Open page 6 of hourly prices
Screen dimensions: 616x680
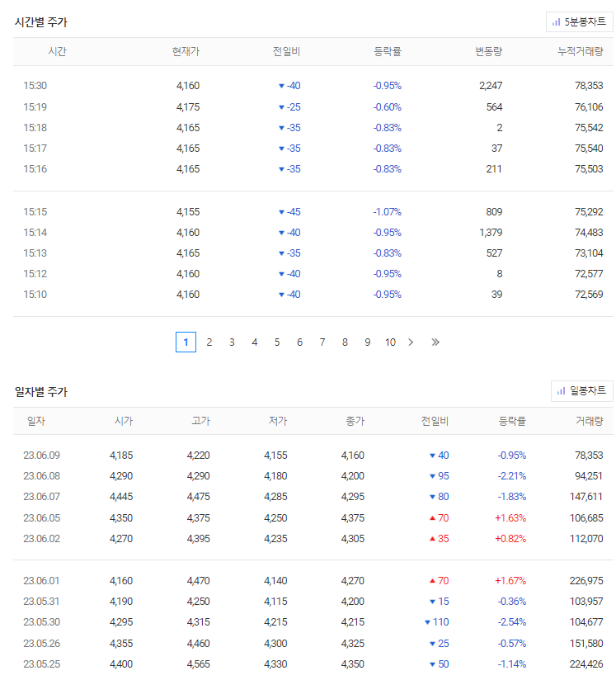(x=299, y=342)
